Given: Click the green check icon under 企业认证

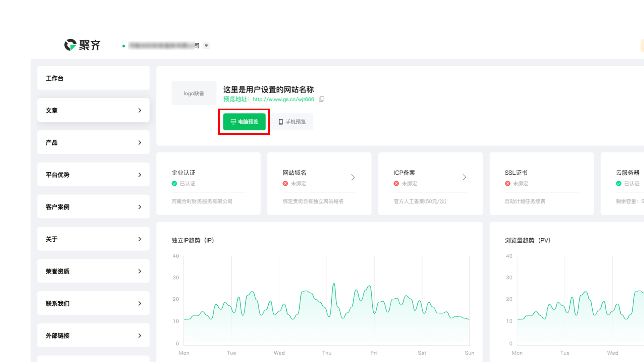Looking at the screenshot, I should tap(174, 183).
